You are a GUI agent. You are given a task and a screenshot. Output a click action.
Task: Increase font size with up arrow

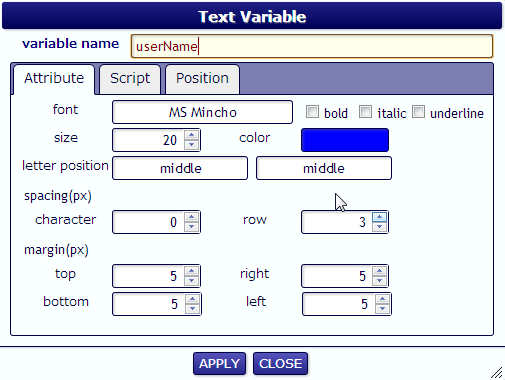coord(191,135)
